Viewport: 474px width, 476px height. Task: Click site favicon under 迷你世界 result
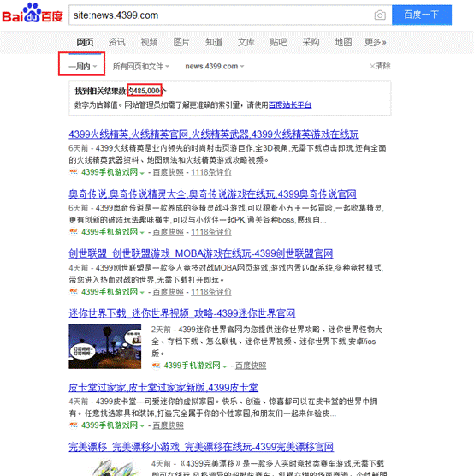(x=156, y=366)
